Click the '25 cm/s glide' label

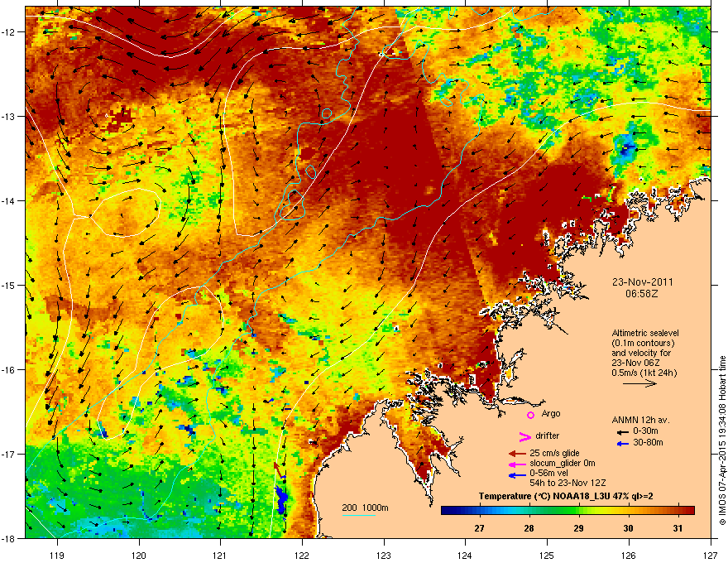(x=554, y=453)
